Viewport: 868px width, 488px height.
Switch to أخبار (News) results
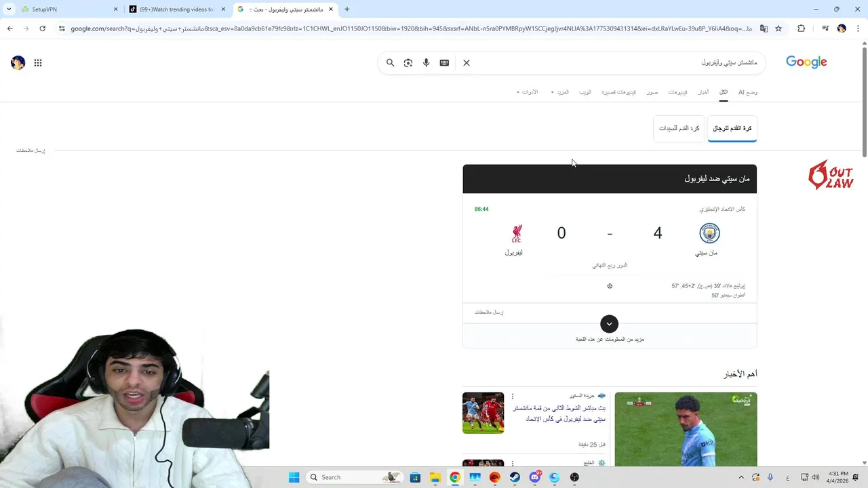coord(704,92)
